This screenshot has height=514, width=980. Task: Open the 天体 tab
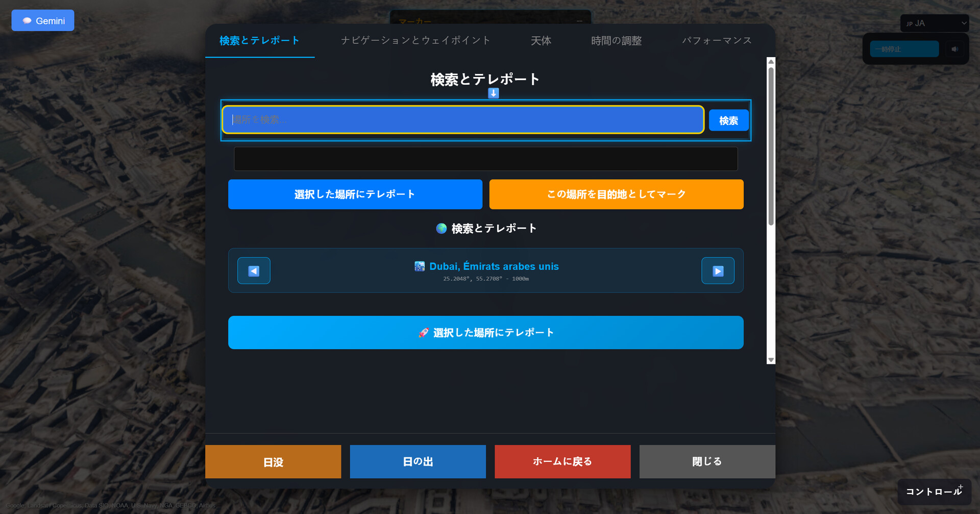click(541, 40)
